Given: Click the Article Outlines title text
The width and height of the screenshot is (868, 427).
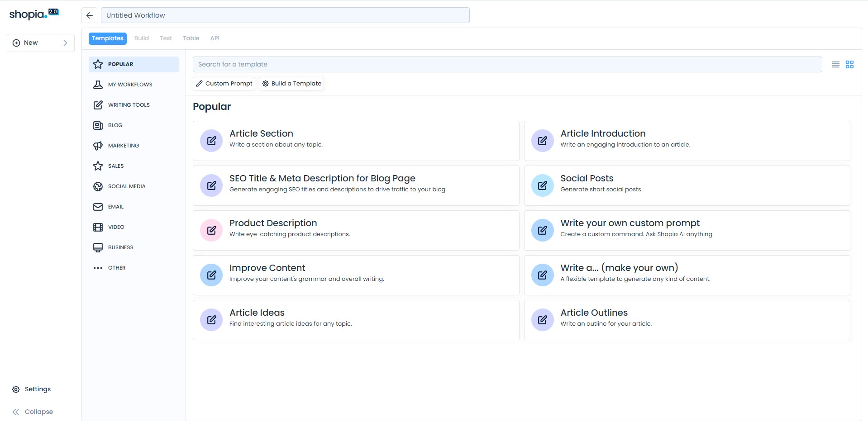Looking at the screenshot, I should (x=594, y=313).
